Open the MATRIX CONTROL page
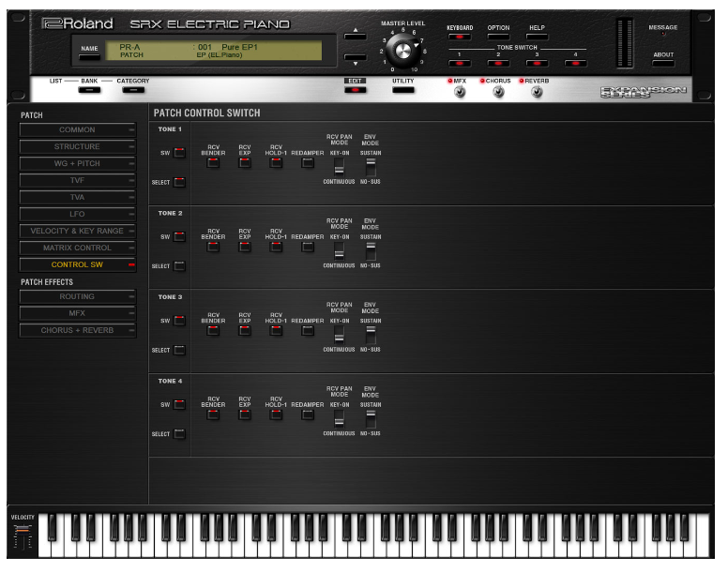Screen dimensions: 728x572 coord(78,248)
